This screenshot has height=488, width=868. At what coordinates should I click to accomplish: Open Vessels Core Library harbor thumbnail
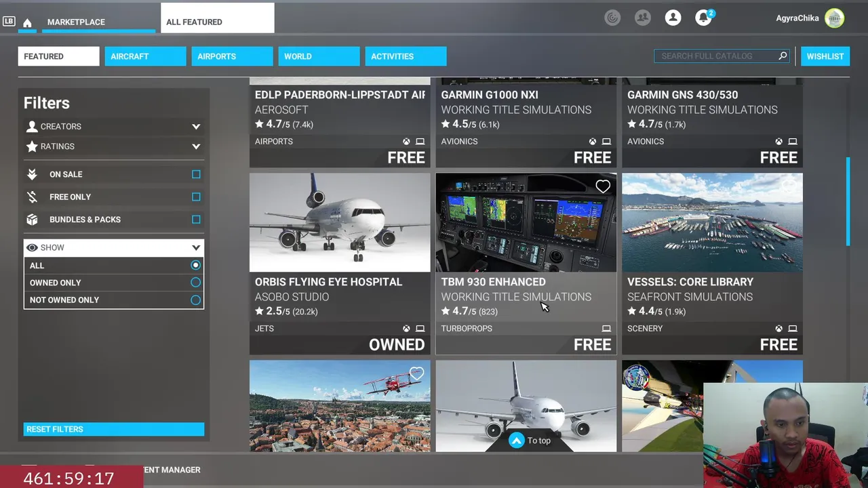pos(712,222)
